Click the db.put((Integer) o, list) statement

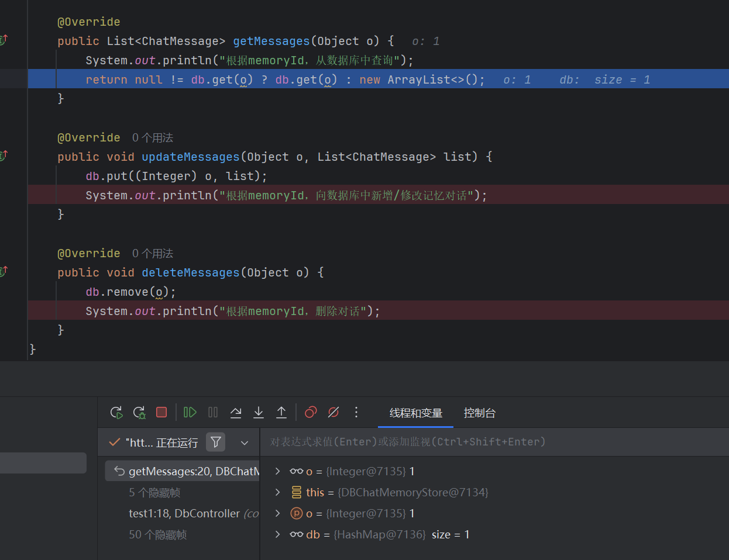coord(176,176)
